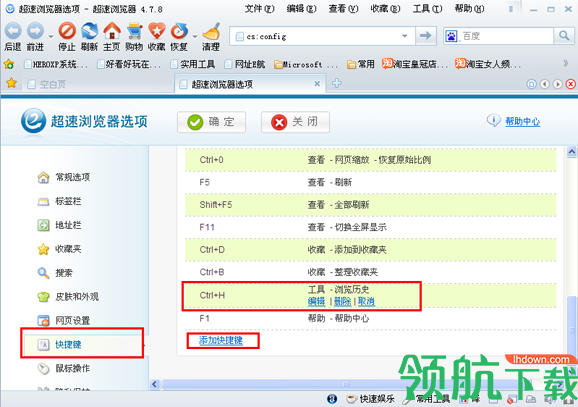This screenshot has height=407, width=578.
Task: Open the 帮助中心 link
Action: (x=522, y=121)
